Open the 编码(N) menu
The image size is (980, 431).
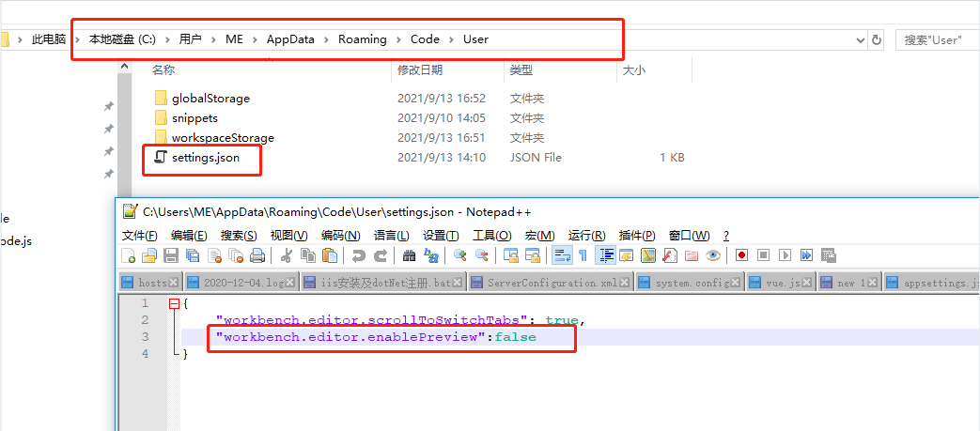tap(341, 236)
